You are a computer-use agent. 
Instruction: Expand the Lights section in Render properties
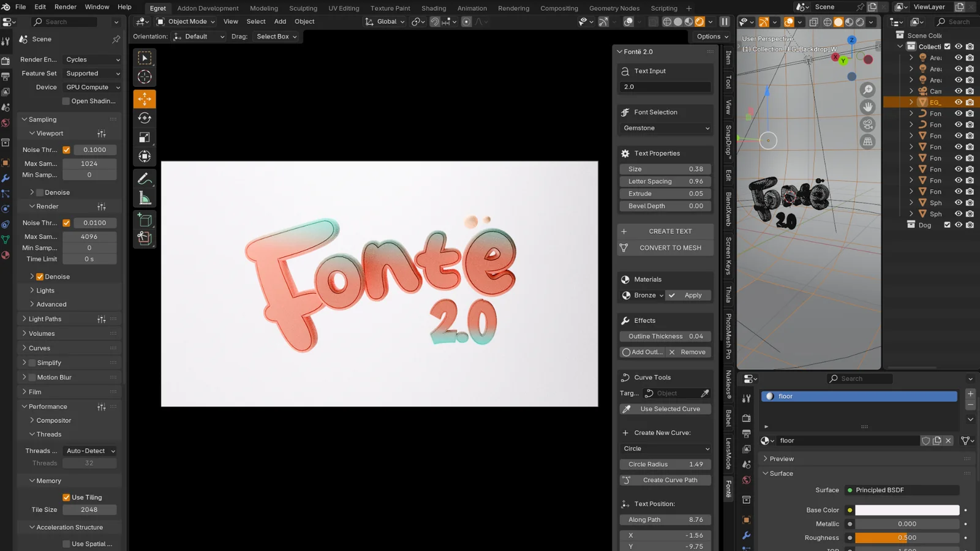[x=43, y=290]
